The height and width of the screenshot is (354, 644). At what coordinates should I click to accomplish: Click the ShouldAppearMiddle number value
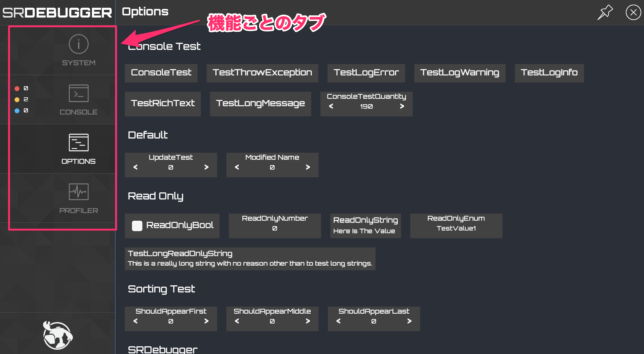pyautogui.click(x=272, y=321)
